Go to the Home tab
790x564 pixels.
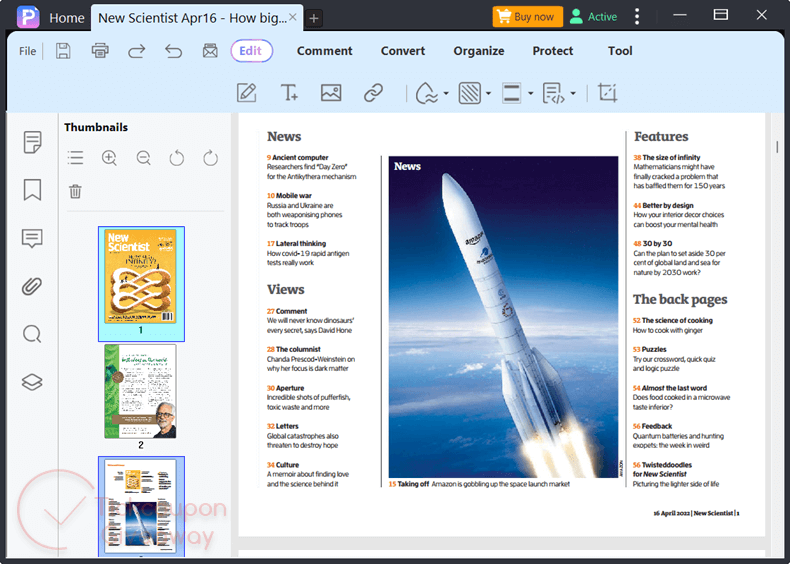point(67,18)
